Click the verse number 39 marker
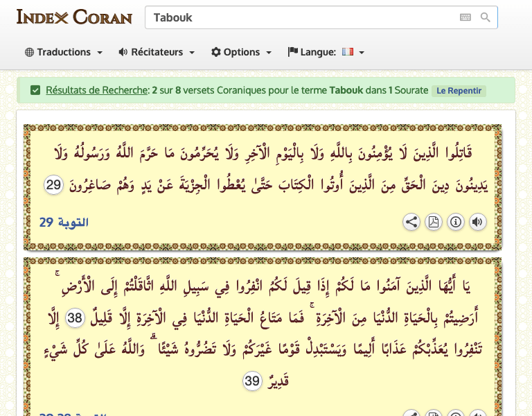The image size is (532, 416). [252, 381]
